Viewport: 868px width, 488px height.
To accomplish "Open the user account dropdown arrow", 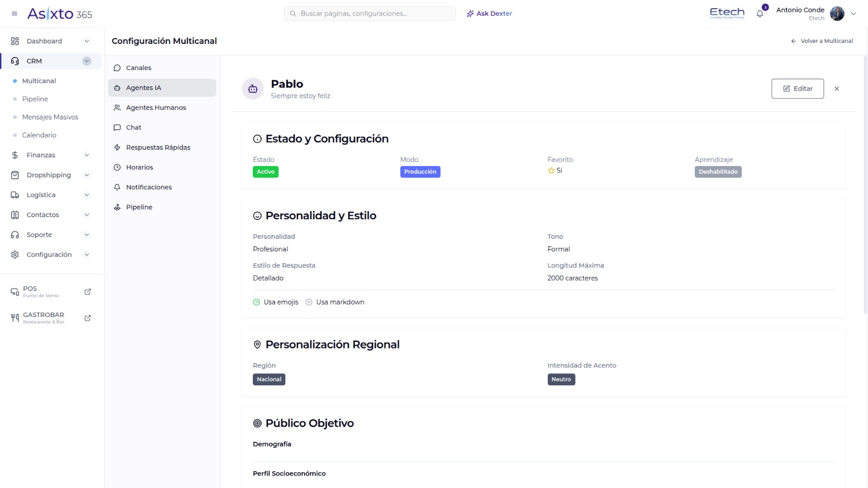I will [853, 14].
